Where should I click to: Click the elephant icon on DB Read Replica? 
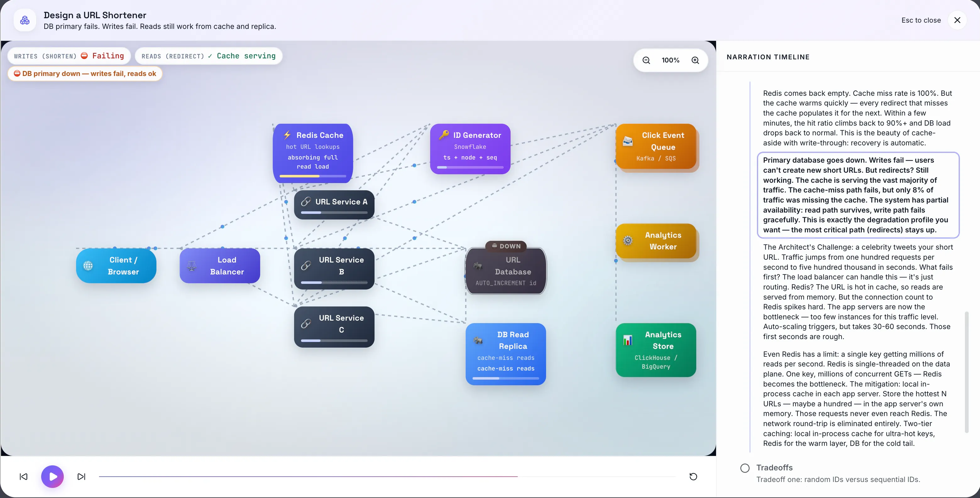(478, 340)
